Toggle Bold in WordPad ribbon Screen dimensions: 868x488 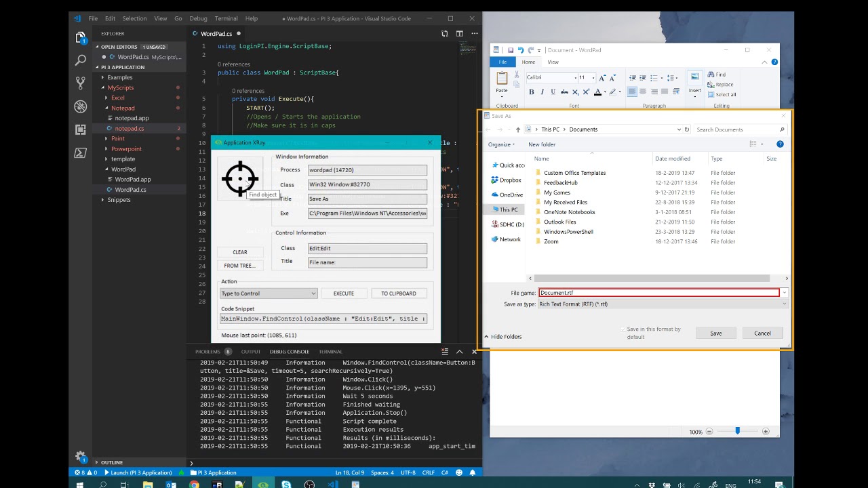coord(532,91)
